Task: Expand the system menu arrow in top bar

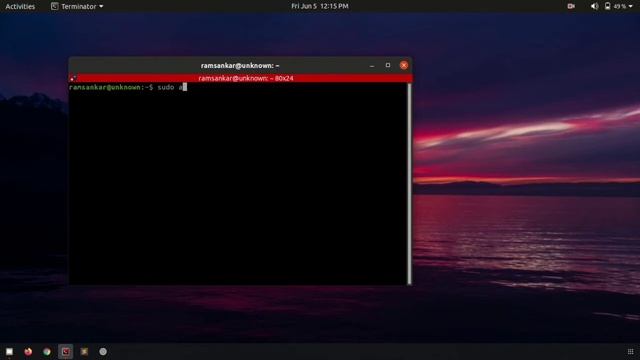Action: (631, 7)
